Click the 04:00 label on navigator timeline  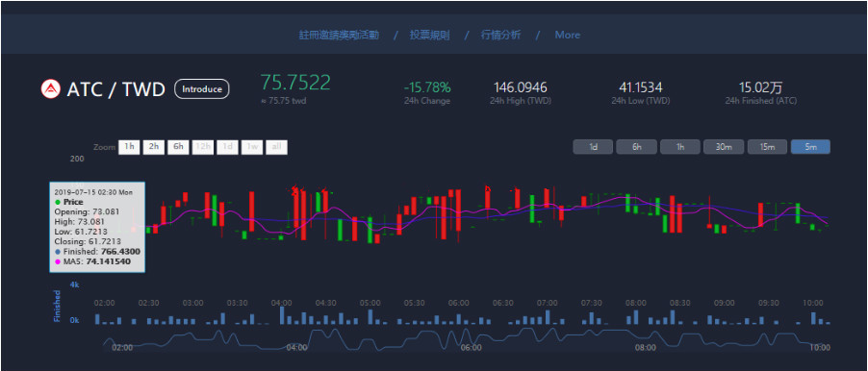(x=296, y=348)
